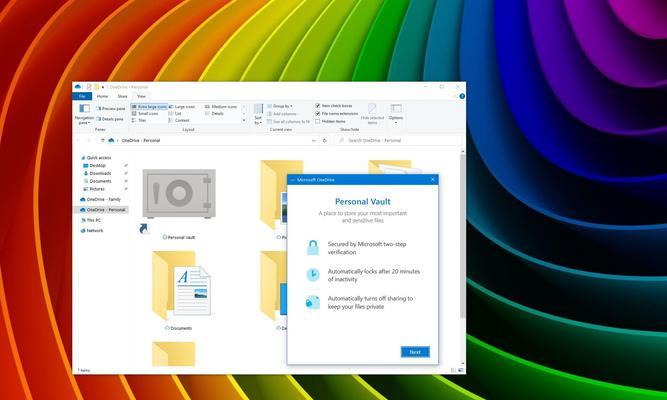Select OneDrive - Family in navigation pane

[x=100, y=199]
